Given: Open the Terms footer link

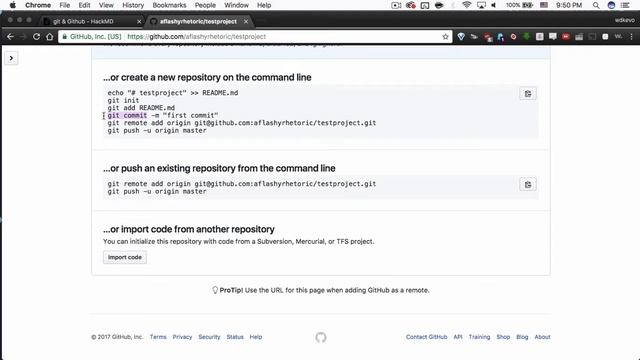Looking at the screenshot, I should point(158,337).
